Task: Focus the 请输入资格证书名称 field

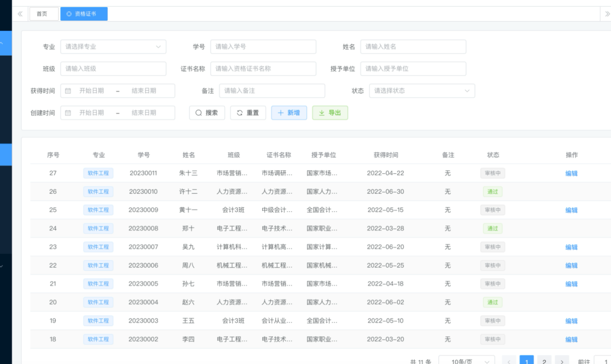Action: [263, 69]
